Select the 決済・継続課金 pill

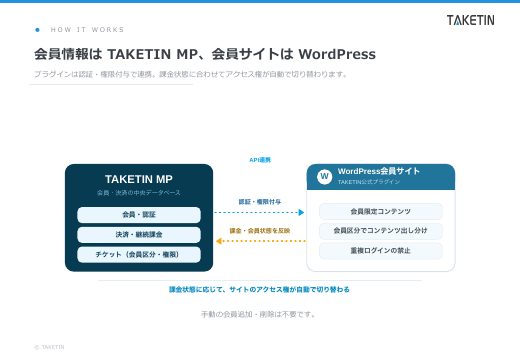pyautogui.click(x=139, y=235)
